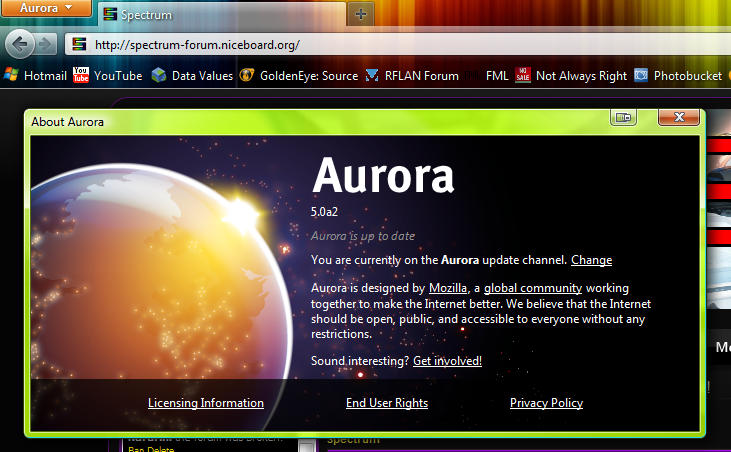The image size is (731, 452).
Task: Open the Photobucket bookmark
Action: (678, 75)
